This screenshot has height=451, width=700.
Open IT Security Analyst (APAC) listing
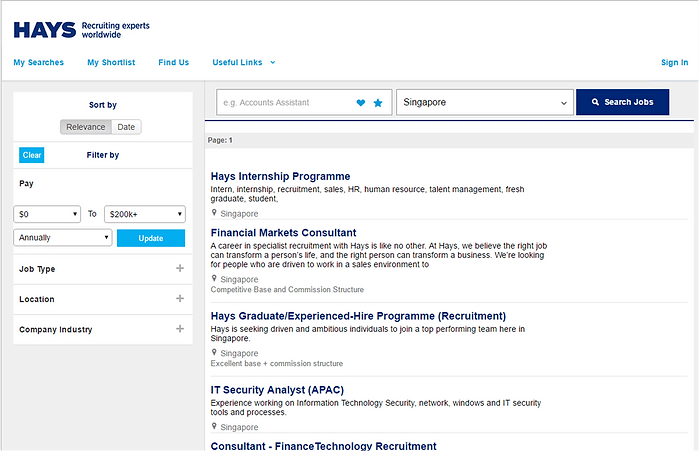coord(277,390)
